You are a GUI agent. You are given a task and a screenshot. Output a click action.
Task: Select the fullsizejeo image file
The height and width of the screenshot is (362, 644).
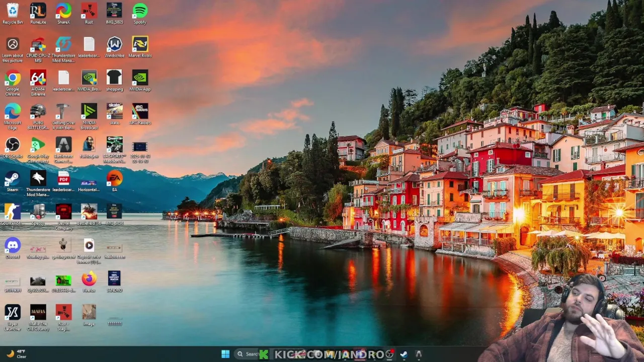[89, 147]
